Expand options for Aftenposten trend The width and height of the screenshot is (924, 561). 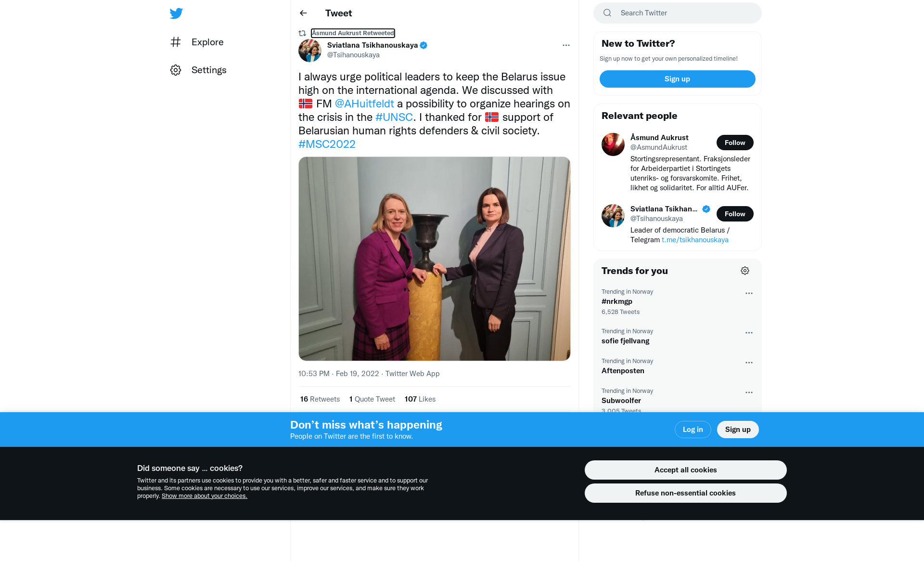(x=749, y=363)
